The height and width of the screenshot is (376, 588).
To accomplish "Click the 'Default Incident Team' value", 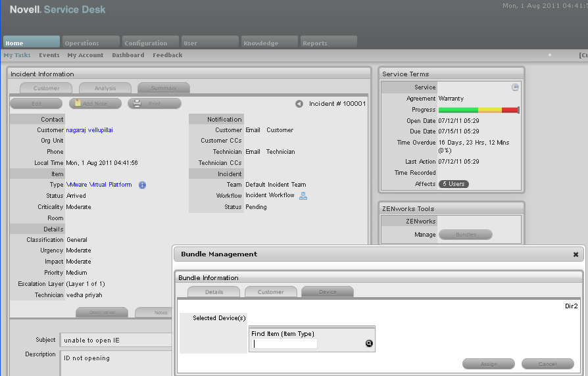I will tap(276, 185).
